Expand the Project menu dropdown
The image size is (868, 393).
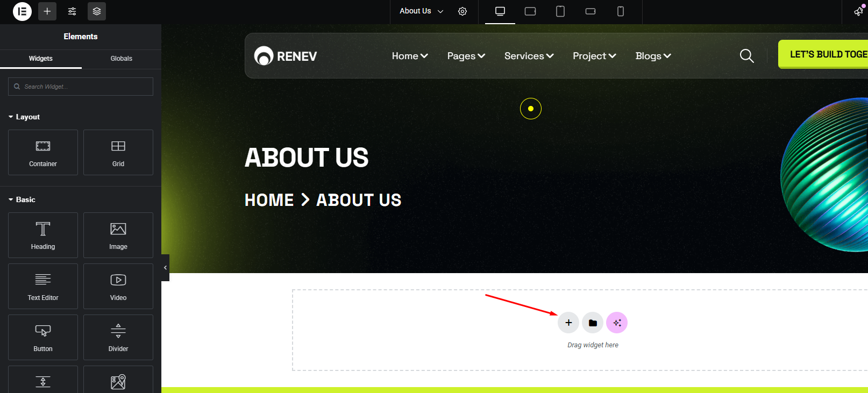coord(594,56)
